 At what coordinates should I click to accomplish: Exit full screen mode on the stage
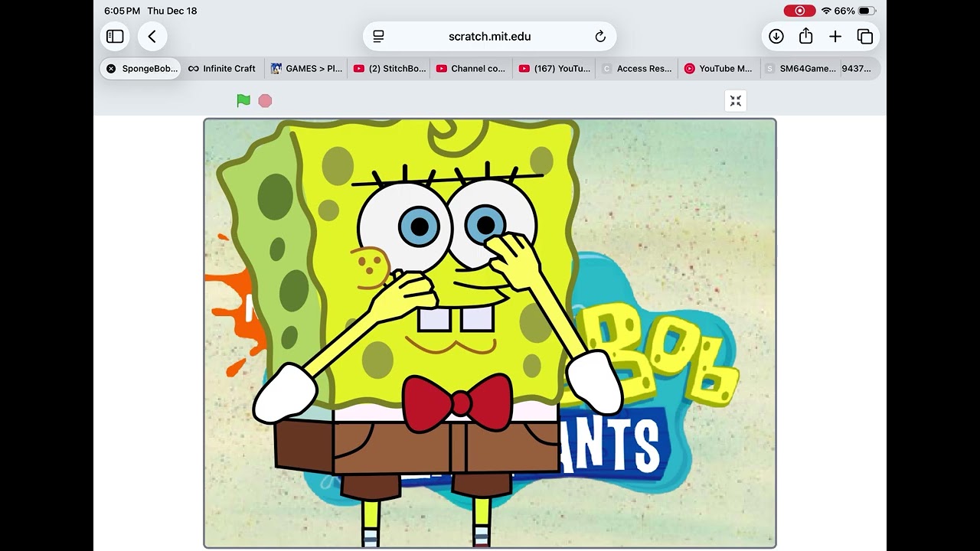(x=736, y=101)
